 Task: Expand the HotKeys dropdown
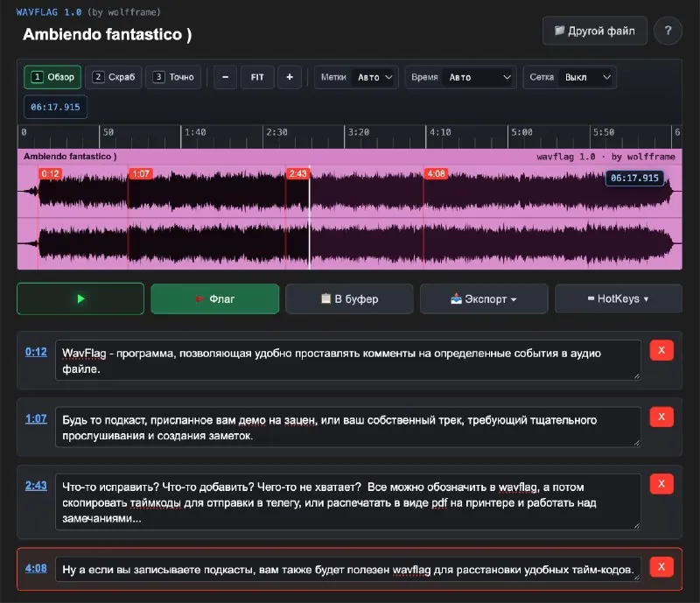[619, 298]
